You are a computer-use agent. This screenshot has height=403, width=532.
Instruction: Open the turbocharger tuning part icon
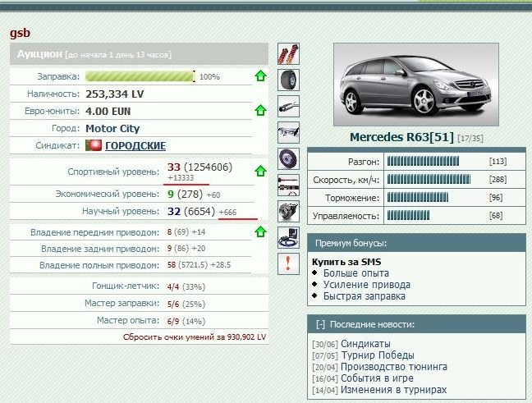288,211
